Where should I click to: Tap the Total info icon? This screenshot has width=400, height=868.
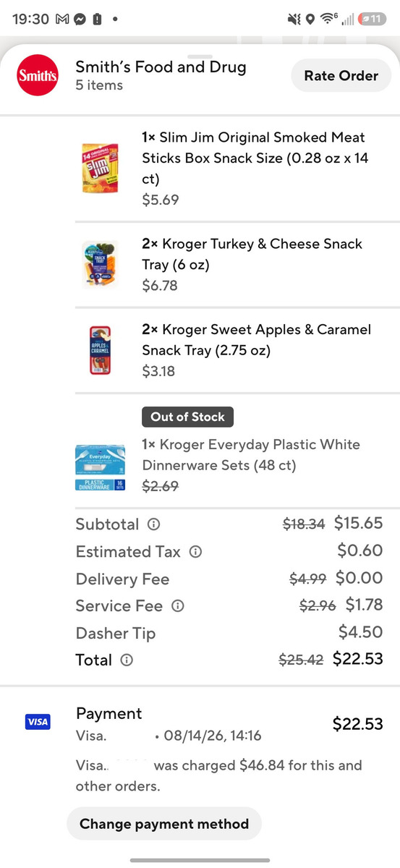(x=127, y=660)
